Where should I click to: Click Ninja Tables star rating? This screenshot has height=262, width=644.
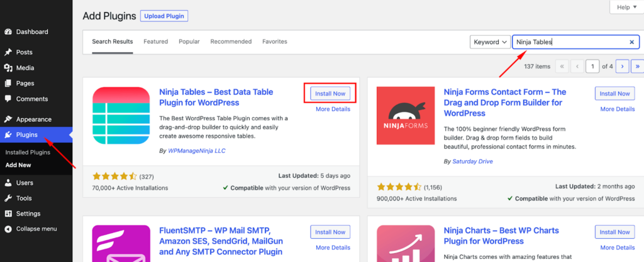pos(114,177)
